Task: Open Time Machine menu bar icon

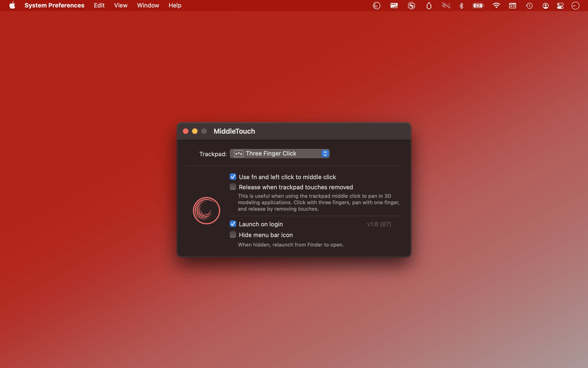Action: pyautogui.click(x=529, y=5)
